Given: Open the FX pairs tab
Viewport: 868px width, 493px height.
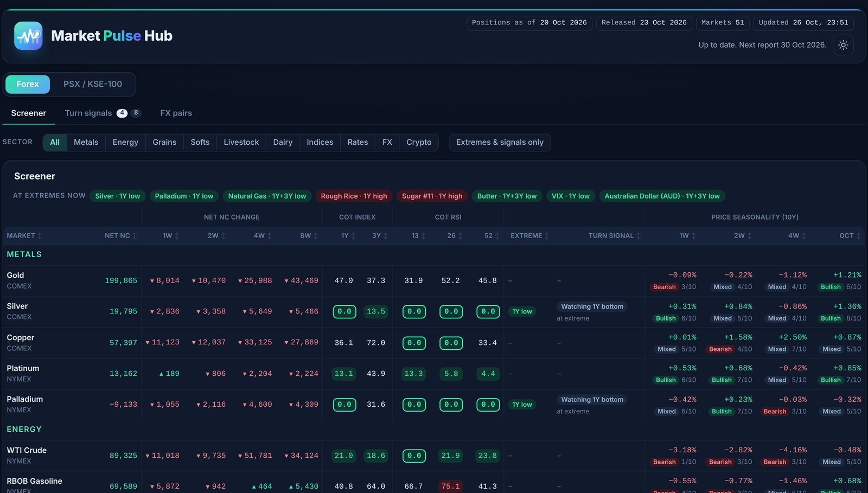Looking at the screenshot, I should pyautogui.click(x=176, y=113).
